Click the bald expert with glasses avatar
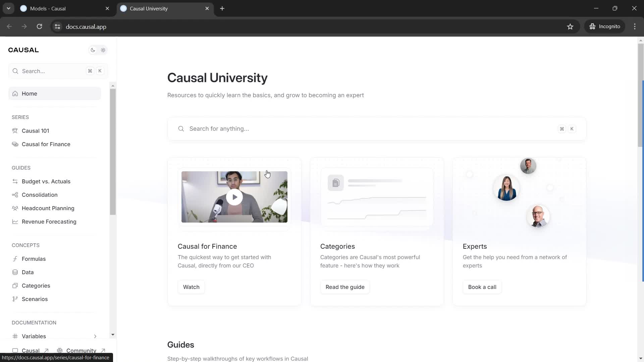 click(x=538, y=216)
